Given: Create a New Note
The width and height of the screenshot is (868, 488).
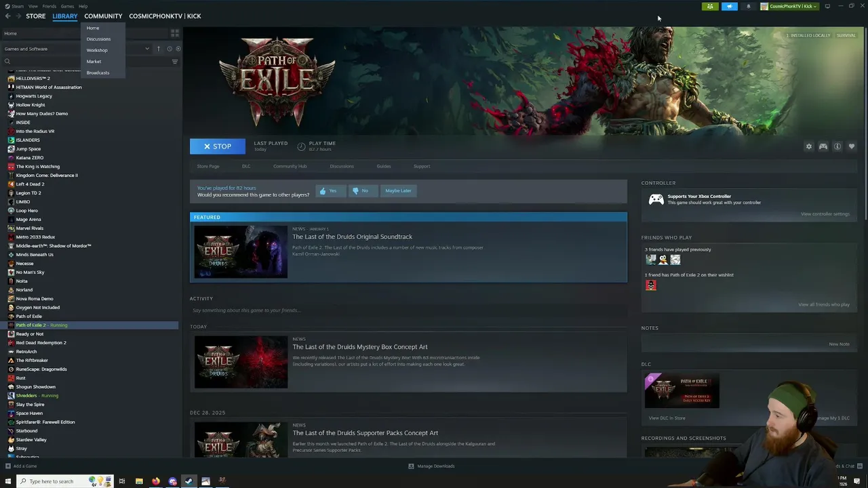Looking at the screenshot, I should (x=839, y=344).
